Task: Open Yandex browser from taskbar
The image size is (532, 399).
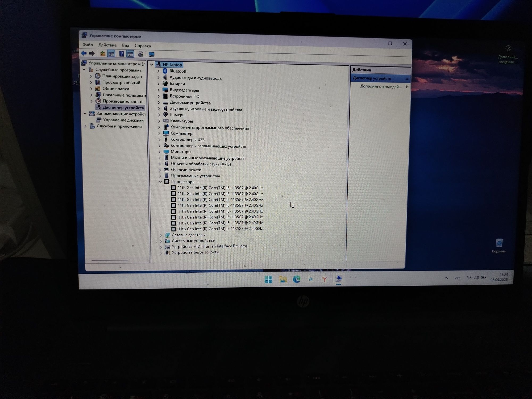Action: coord(325,279)
